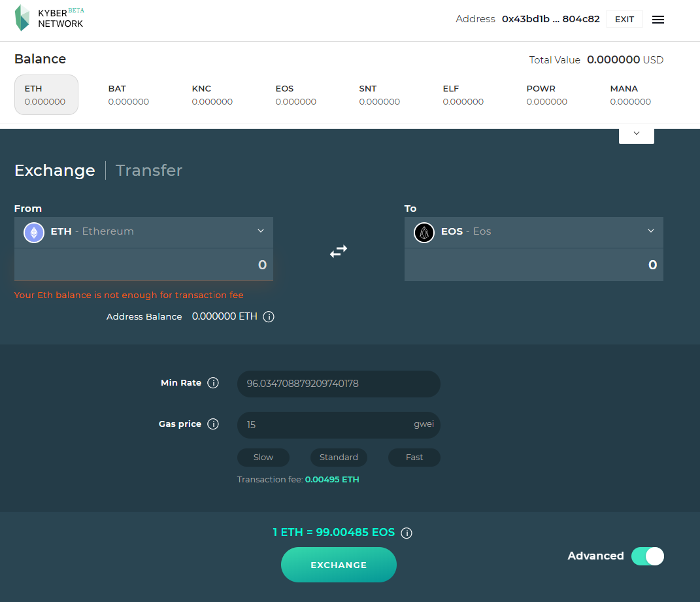Select the KNC balance tile
Screen dimensions: 700x602
[x=212, y=95]
